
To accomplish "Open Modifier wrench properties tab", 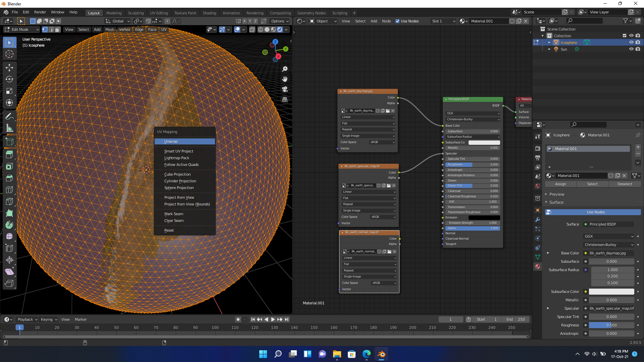I will coord(538,220).
